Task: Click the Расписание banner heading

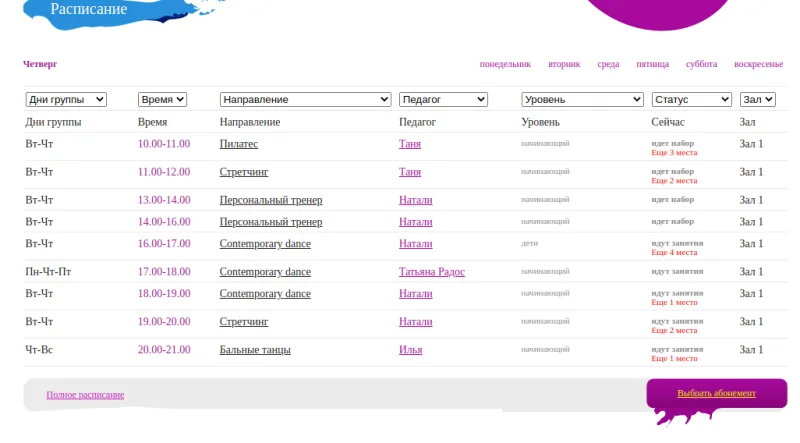Action: (x=89, y=9)
